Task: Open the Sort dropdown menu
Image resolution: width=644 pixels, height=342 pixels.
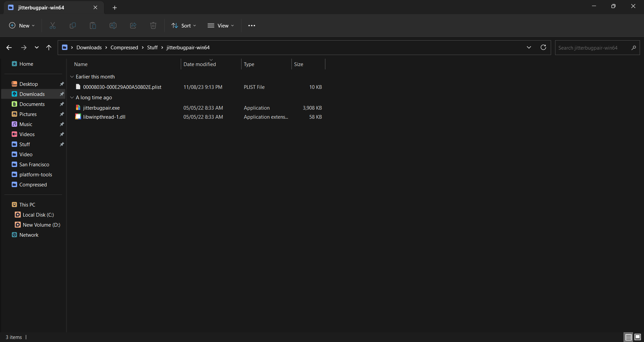Action: 184,25
